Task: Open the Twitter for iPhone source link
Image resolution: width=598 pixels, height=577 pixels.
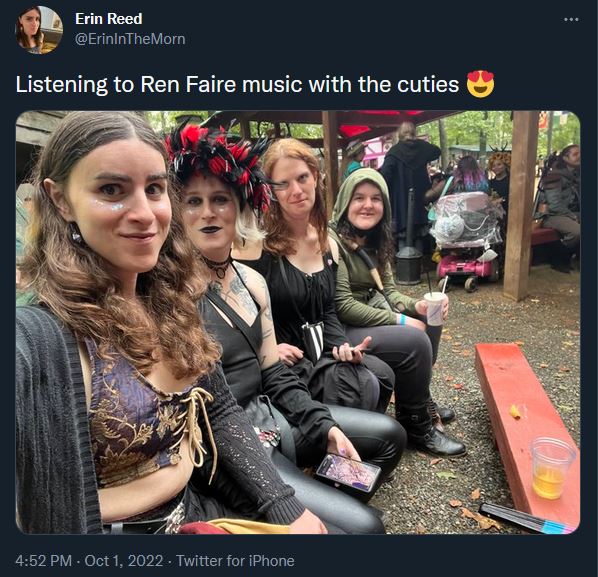Action: click(x=235, y=561)
